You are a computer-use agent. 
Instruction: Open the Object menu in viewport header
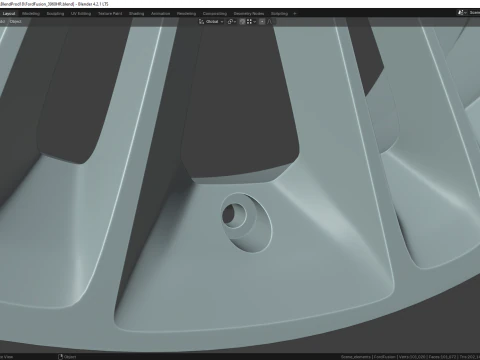pos(15,22)
